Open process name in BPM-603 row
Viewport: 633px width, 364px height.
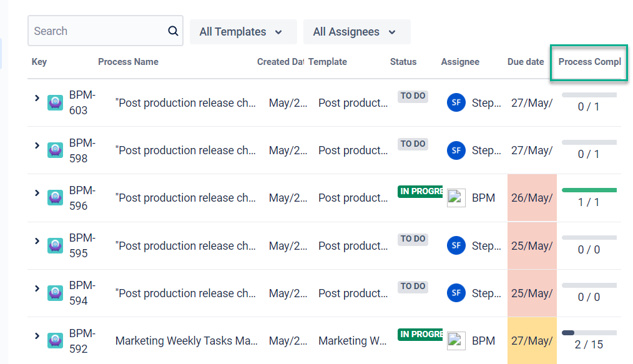coord(185,102)
